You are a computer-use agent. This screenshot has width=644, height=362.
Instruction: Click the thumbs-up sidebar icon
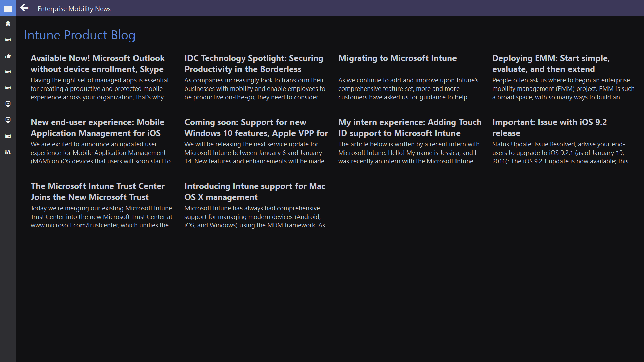pyautogui.click(x=8, y=56)
